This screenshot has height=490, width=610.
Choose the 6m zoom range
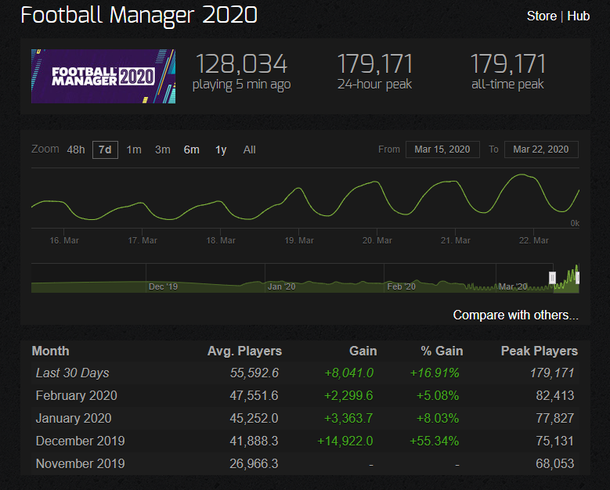click(191, 150)
